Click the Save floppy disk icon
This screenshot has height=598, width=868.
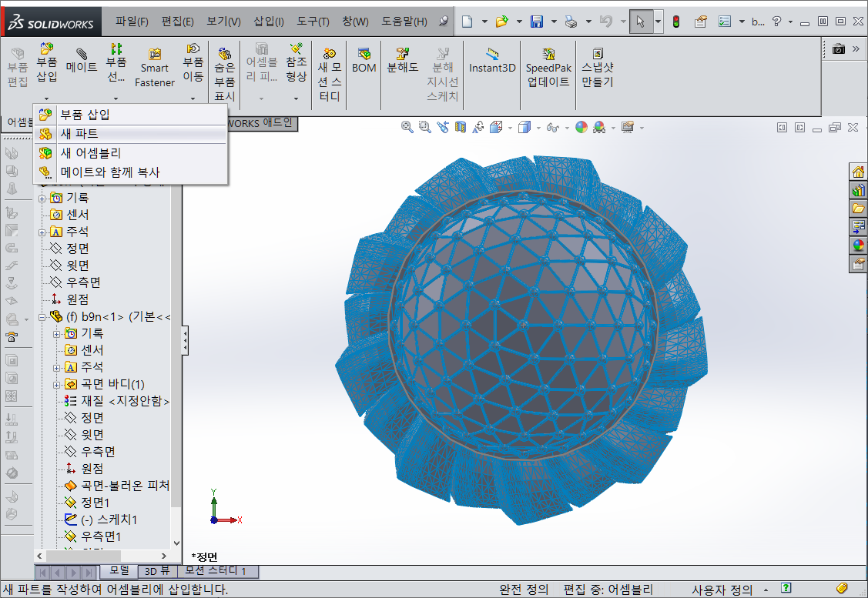(x=536, y=22)
